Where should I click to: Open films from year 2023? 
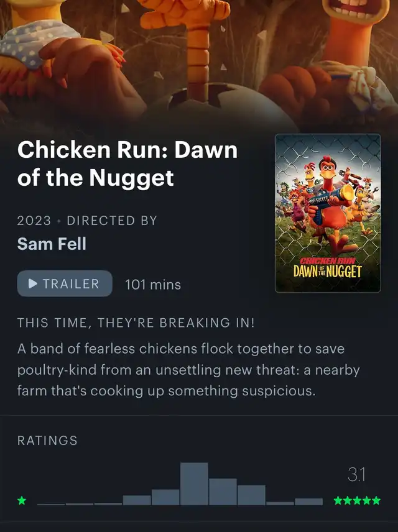click(x=34, y=221)
